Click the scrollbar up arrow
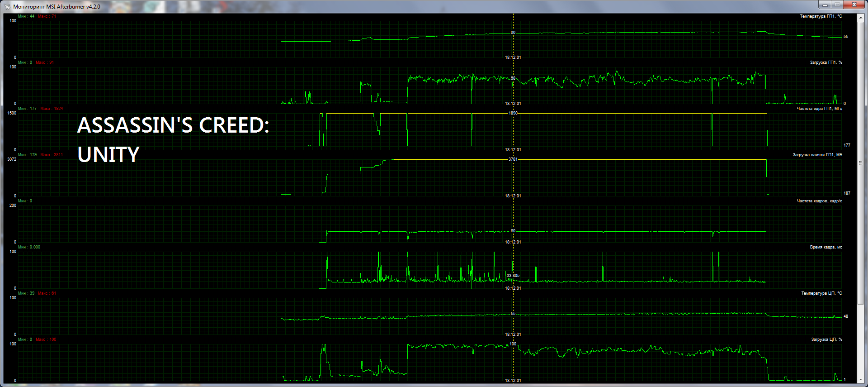Viewport: 868px width, 387px height. (860, 17)
